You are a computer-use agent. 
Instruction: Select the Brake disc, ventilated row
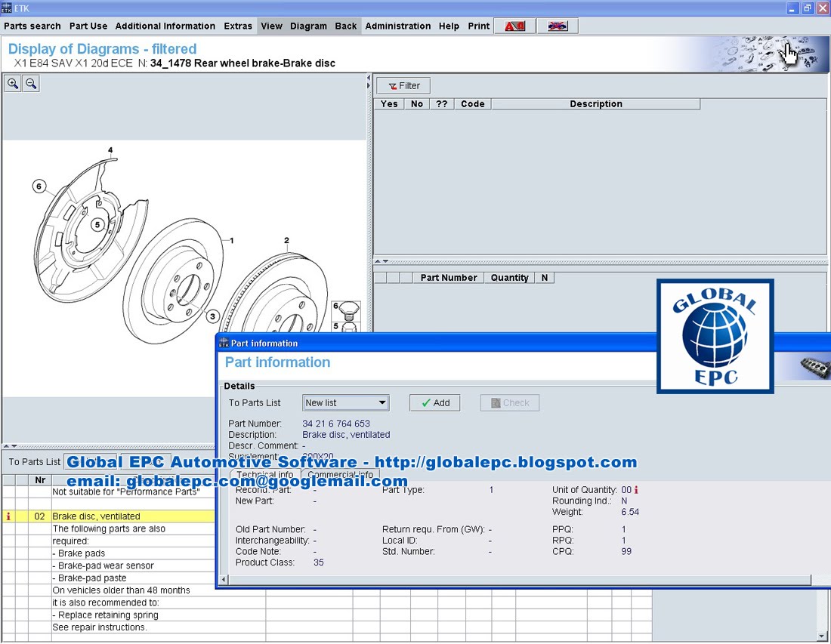coord(109,516)
